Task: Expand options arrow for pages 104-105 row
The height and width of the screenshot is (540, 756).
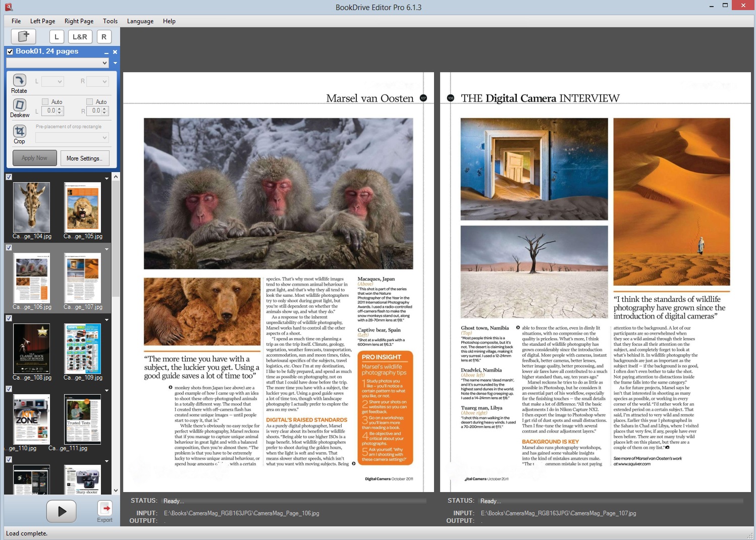Action: coord(106,179)
